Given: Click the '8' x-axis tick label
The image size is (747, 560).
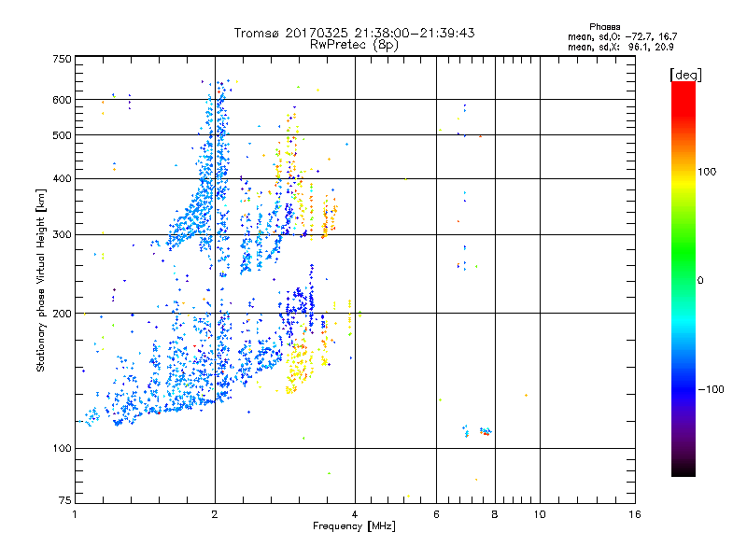Looking at the screenshot, I should pyautogui.click(x=495, y=514).
